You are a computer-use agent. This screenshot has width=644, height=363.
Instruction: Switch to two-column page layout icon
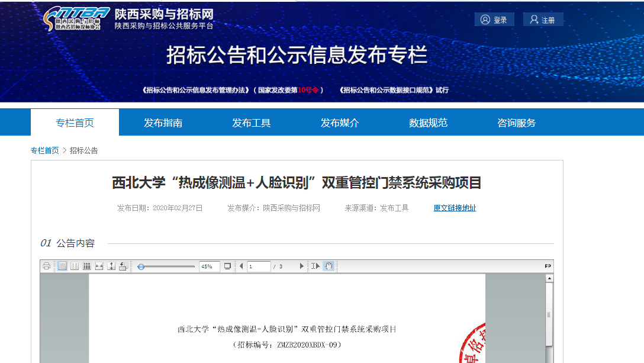(75, 266)
